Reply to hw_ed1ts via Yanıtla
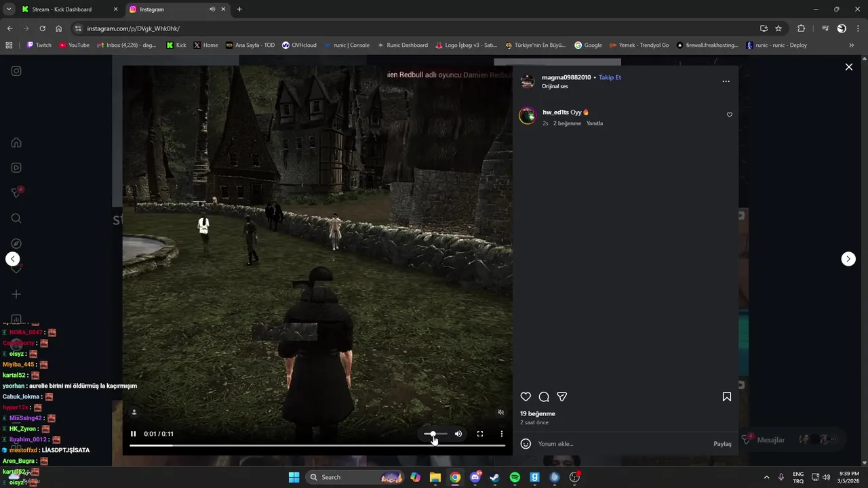The height and width of the screenshot is (488, 868). click(x=595, y=123)
